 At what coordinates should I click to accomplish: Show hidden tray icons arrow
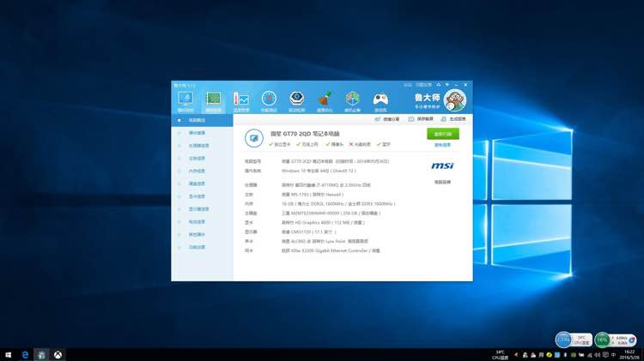pyautogui.click(x=516, y=354)
